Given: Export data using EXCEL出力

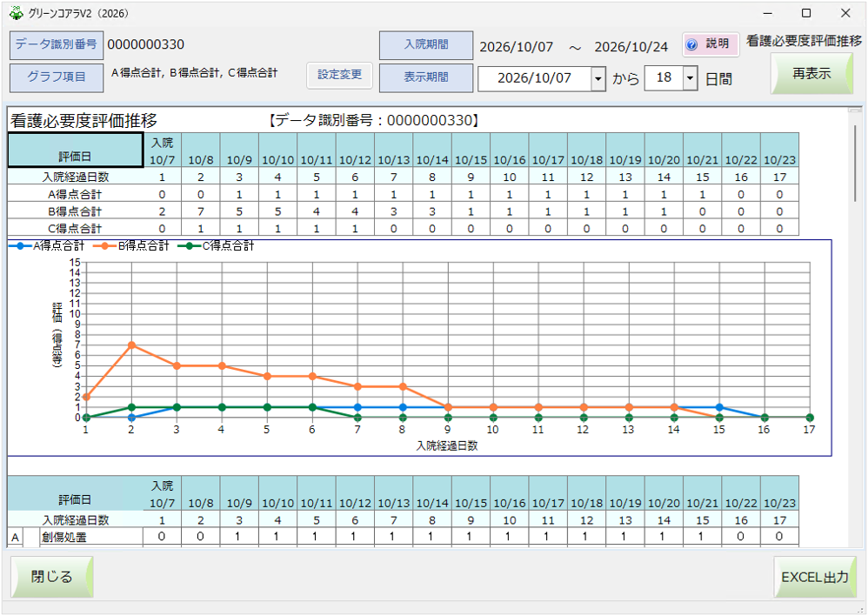Looking at the screenshot, I should coord(814,577).
